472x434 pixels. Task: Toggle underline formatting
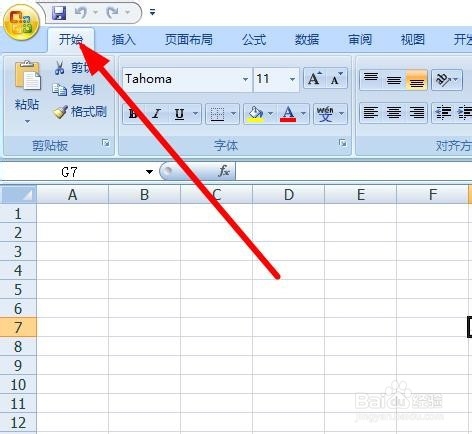pyautogui.click(x=179, y=114)
